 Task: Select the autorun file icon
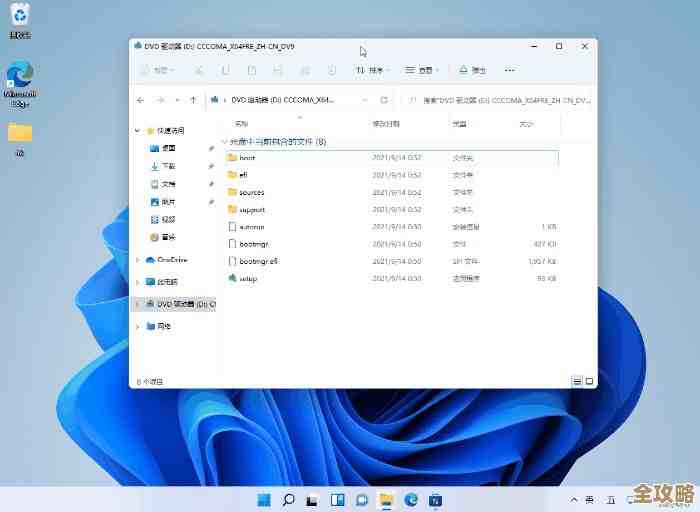click(232, 227)
